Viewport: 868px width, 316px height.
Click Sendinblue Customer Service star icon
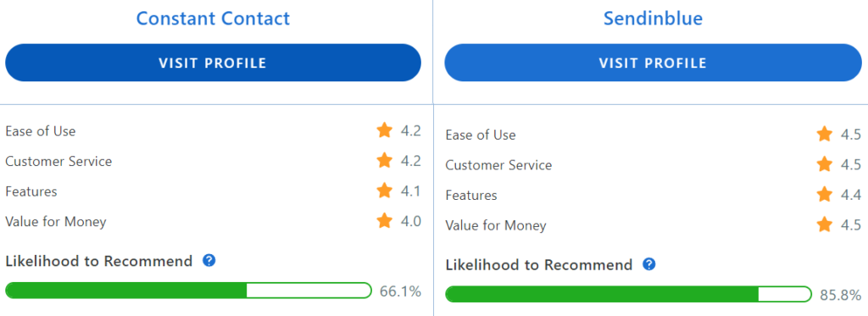coord(824,164)
